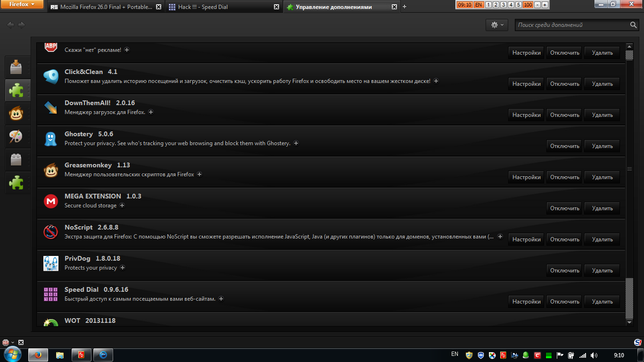This screenshot has height=362, width=644.
Task: Click the orange EN button in the top toolbar
Action: pyautogui.click(x=479, y=5)
